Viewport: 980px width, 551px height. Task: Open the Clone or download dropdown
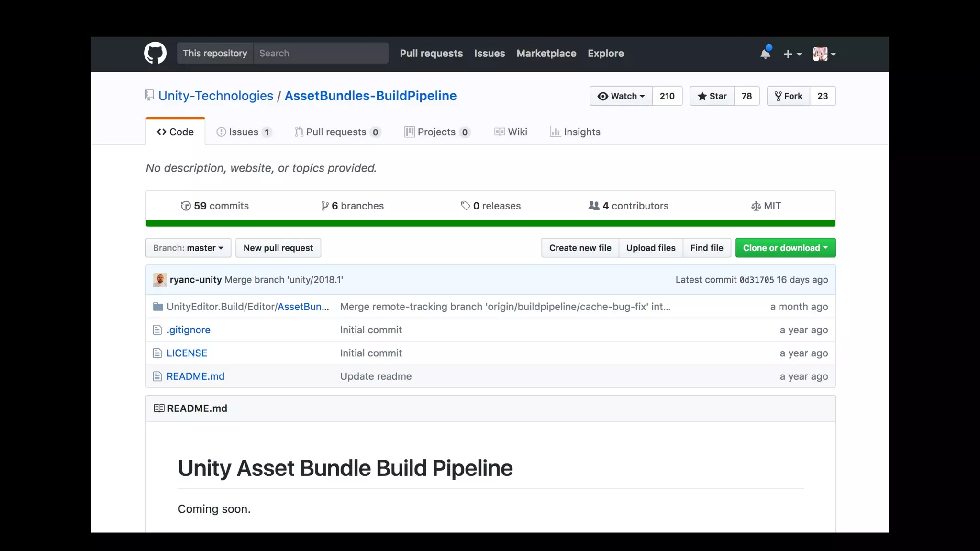click(x=785, y=248)
